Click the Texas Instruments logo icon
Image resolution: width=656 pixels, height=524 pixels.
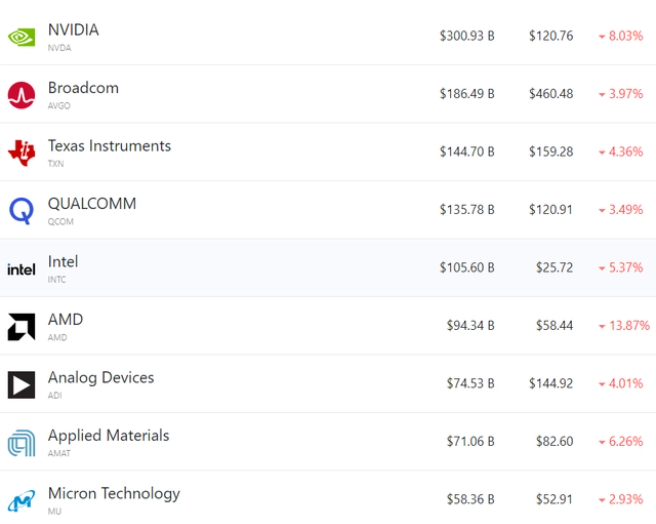point(21,152)
